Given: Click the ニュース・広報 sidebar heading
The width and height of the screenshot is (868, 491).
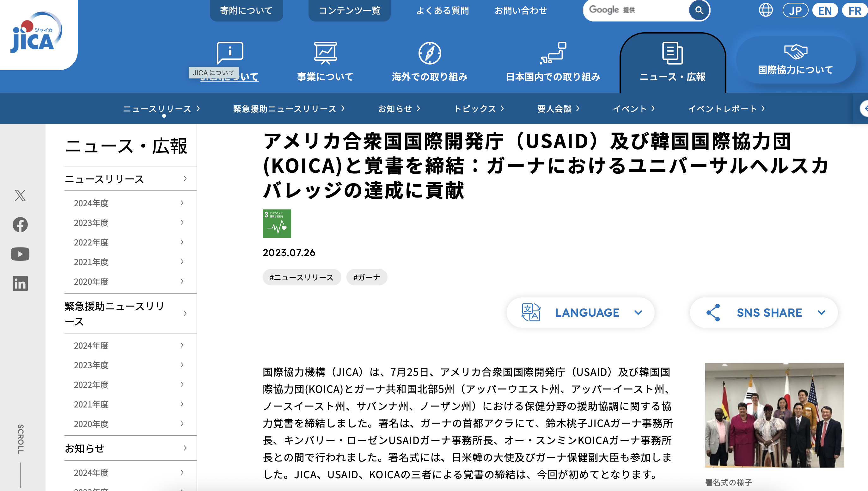Looking at the screenshot, I should pos(126,146).
